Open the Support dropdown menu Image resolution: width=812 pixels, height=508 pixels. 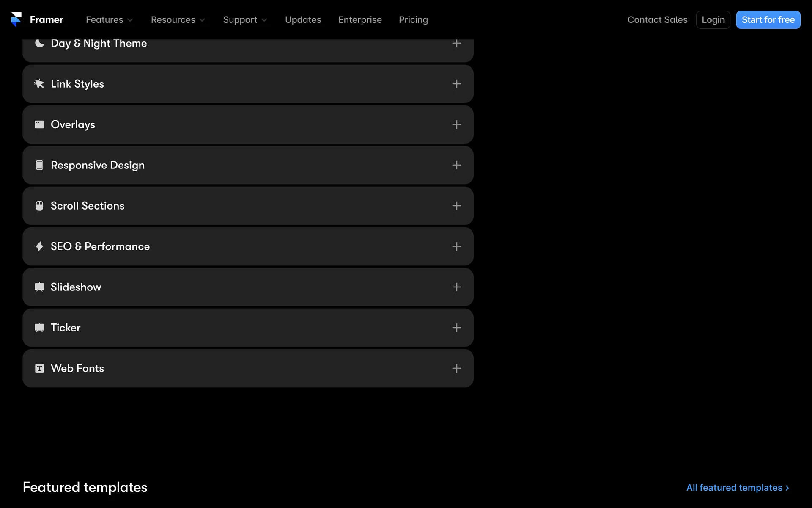tap(245, 20)
